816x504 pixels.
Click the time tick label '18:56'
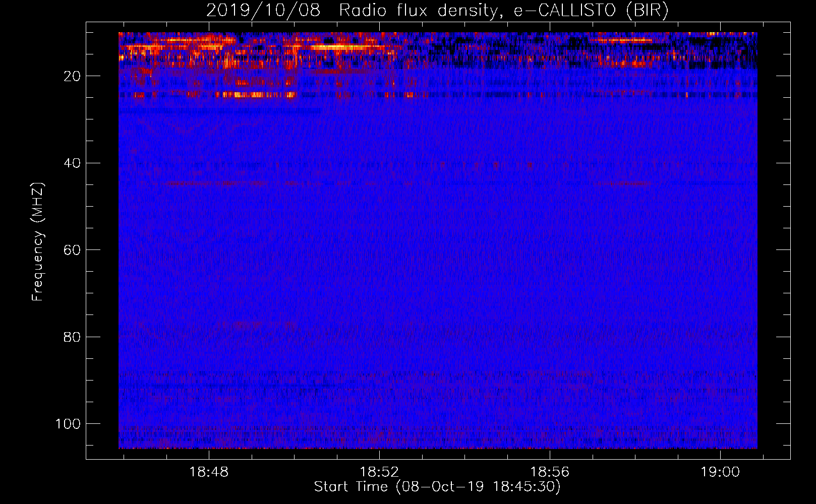[x=549, y=472]
